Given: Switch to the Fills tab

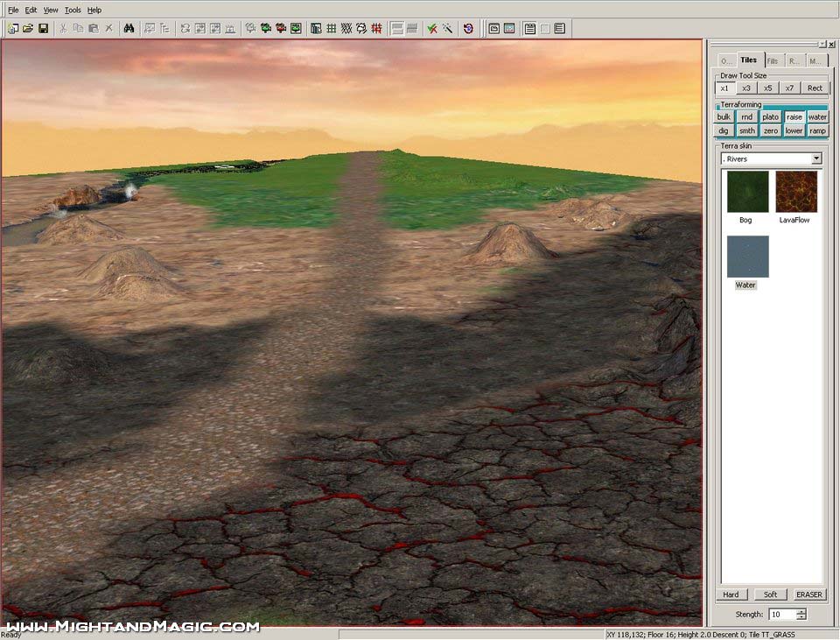Looking at the screenshot, I should pos(772,61).
